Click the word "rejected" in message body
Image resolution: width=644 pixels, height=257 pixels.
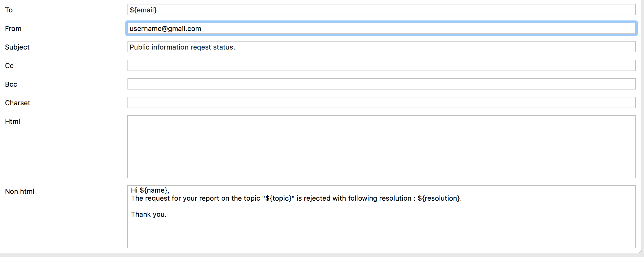click(x=317, y=198)
